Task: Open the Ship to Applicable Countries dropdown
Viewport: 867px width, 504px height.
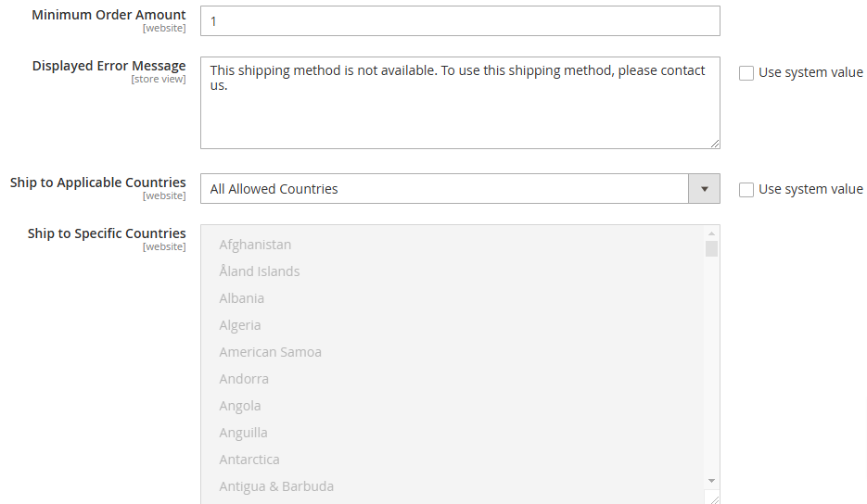Action: coord(445,189)
